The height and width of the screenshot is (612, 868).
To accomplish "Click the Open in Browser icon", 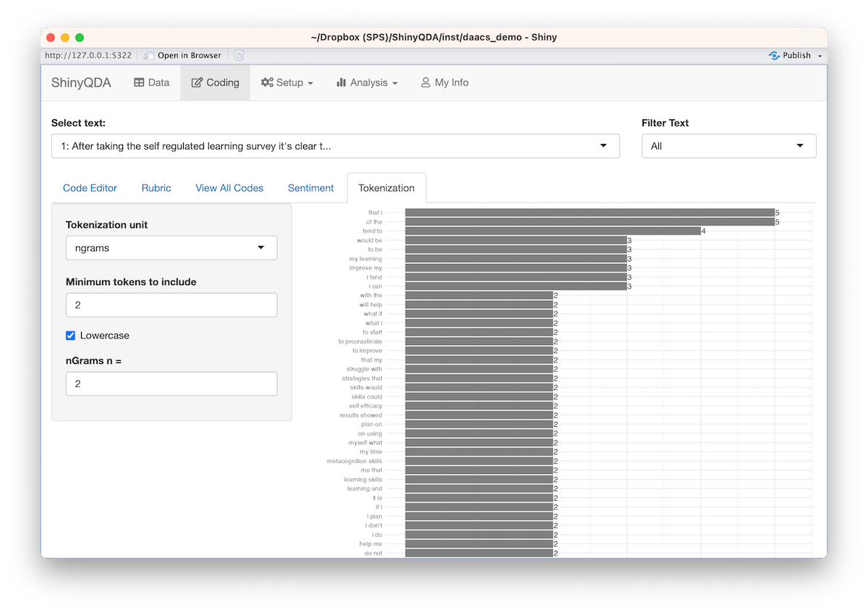I will click(148, 55).
